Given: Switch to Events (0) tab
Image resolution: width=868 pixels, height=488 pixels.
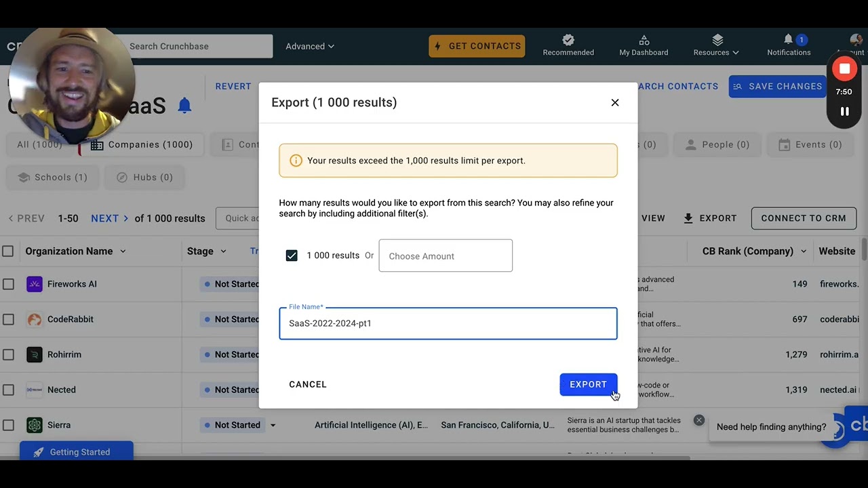Looking at the screenshot, I should pyautogui.click(x=810, y=144).
